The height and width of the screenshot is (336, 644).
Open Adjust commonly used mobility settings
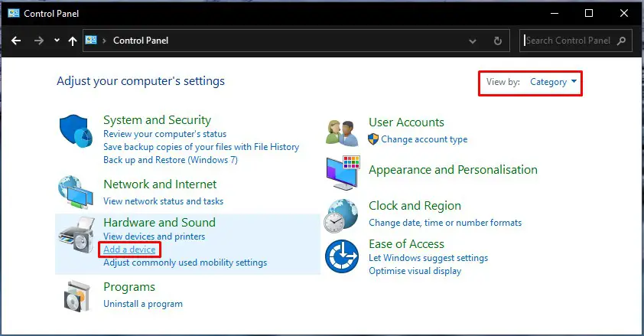point(185,263)
